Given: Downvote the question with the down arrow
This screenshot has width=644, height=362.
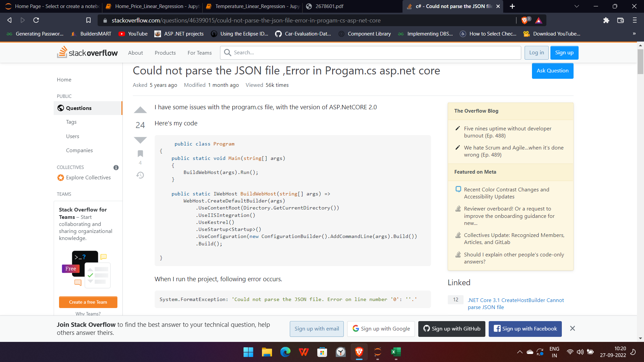Looking at the screenshot, I should click(140, 140).
